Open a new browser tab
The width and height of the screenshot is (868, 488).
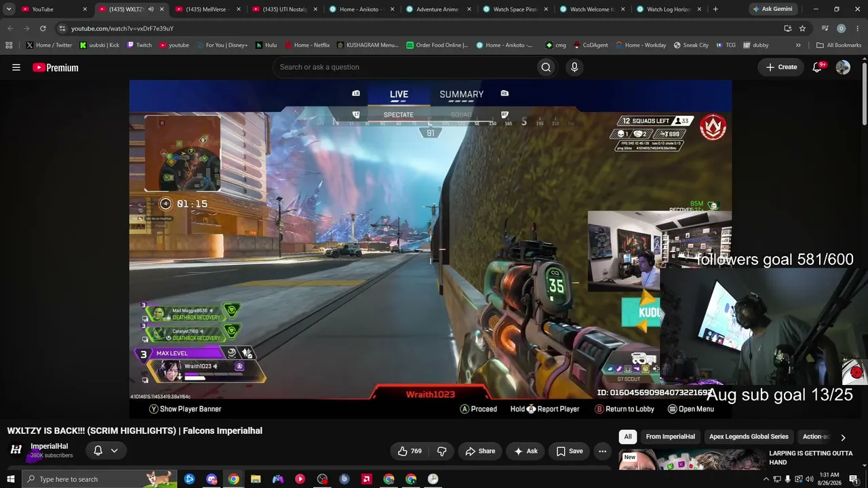(715, 9)
